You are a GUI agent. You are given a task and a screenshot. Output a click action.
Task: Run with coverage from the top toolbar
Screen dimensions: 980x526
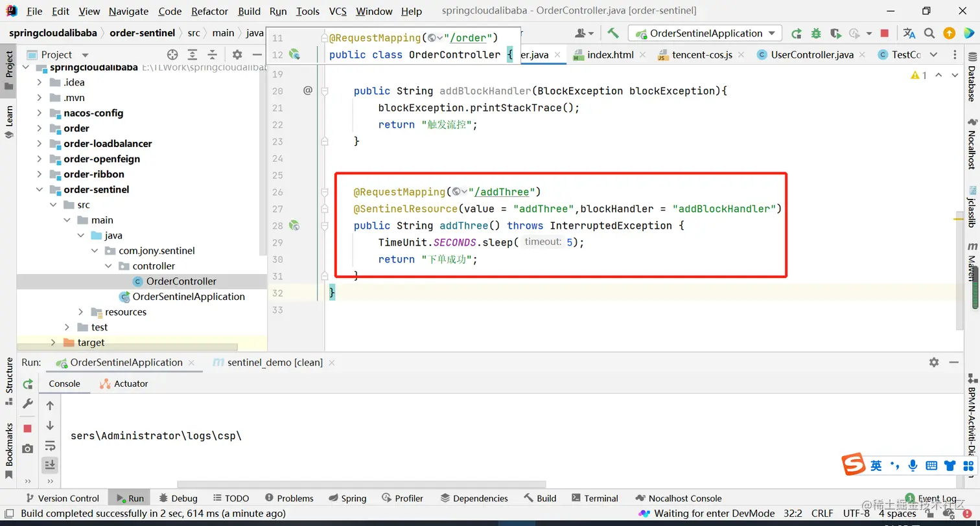pyautogui.click(x=835, y=33)
